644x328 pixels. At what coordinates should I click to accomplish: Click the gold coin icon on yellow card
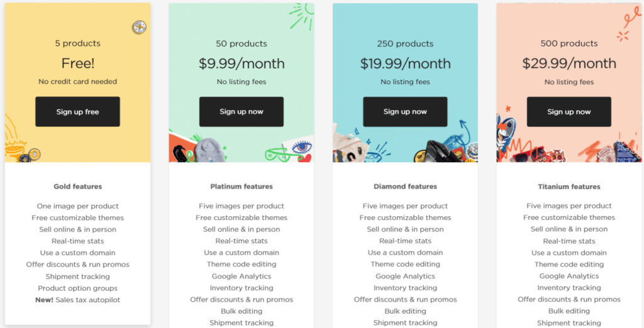[x=139, y=28]
